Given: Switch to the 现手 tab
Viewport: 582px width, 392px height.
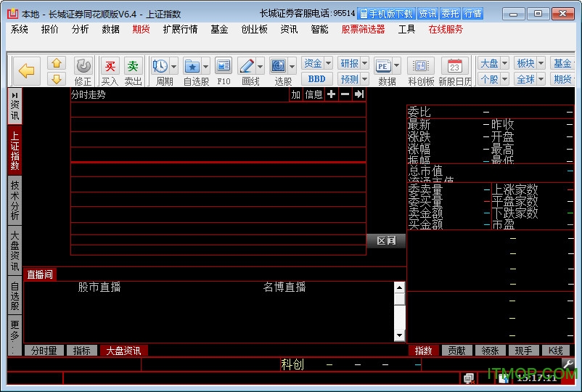Looking at the screenshot, I should pyautogui.click(x=524, y=351).
